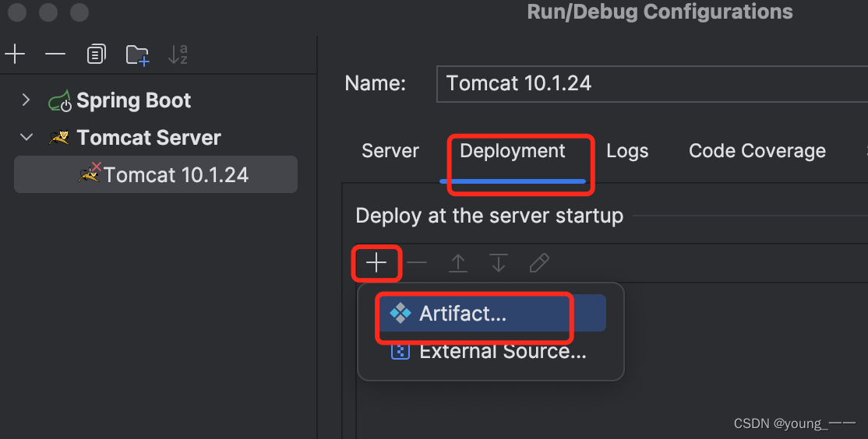Edit the Name field Tomcat 10.1.24
Screen dimensions: 868x439
click(652, 83)
